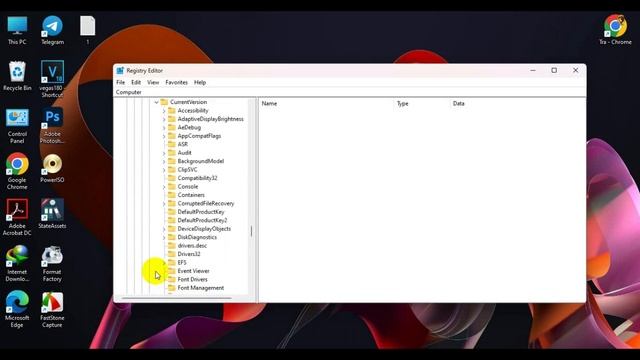640x360 pixels.
Task: Select the Console key folder icon
Action: coord(172,187)
